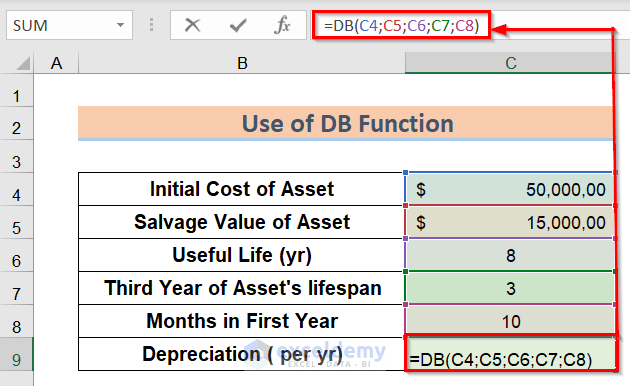Viewport: 630px width, 386px height.
Task: Select row 7 header
Action: [x=16, y=288]
